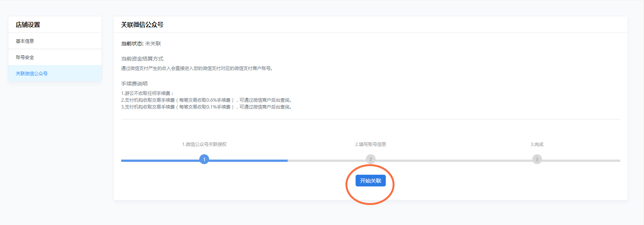Select the 关联微信公众号 sidebar item
The height and width of the screenshot is (225, 644).
pos(55,73)
